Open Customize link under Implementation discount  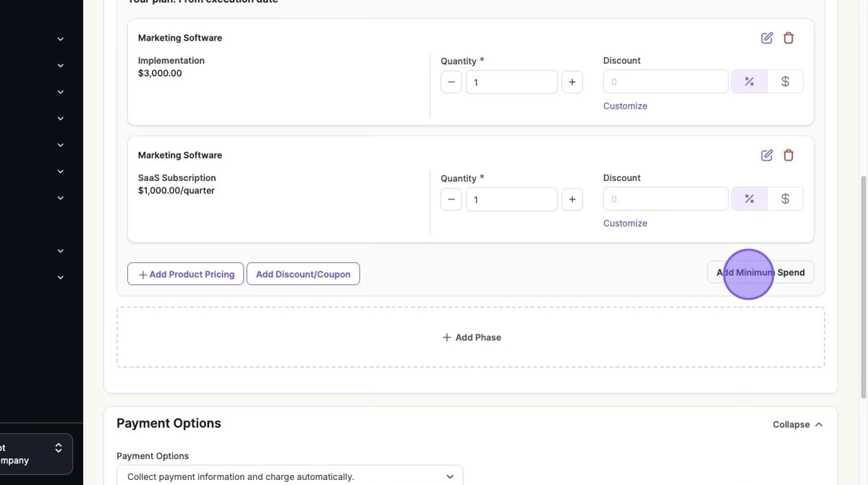(625, 106)
